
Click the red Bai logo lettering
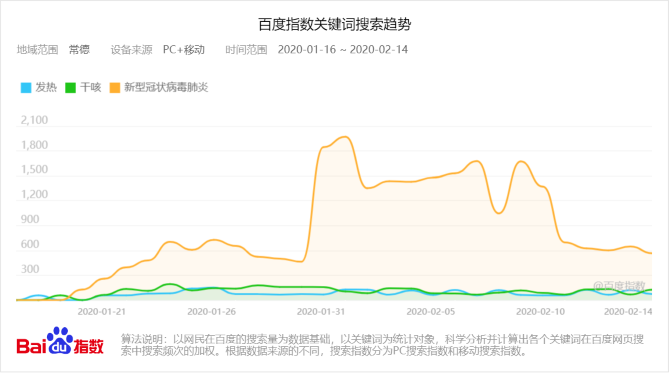tap(31, 346)
